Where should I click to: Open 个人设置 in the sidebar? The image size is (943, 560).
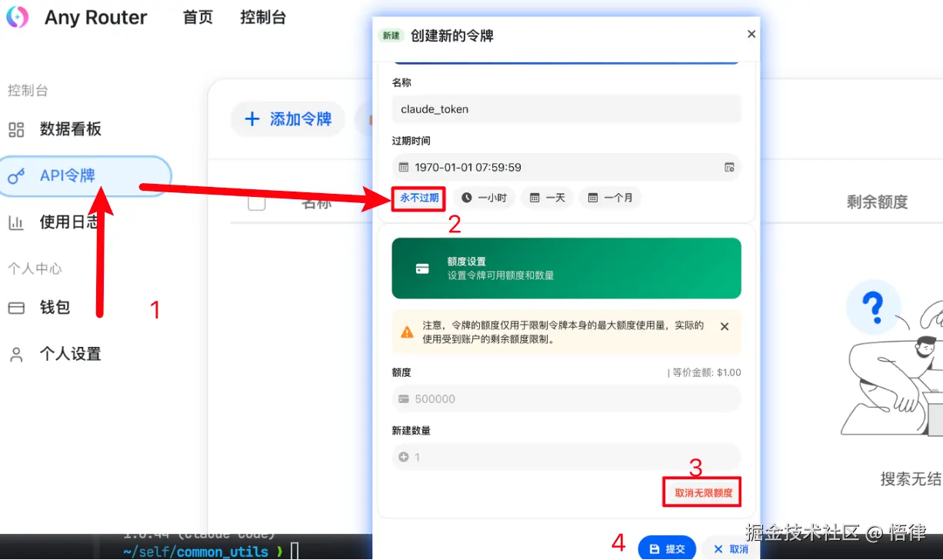click(71, 354)
